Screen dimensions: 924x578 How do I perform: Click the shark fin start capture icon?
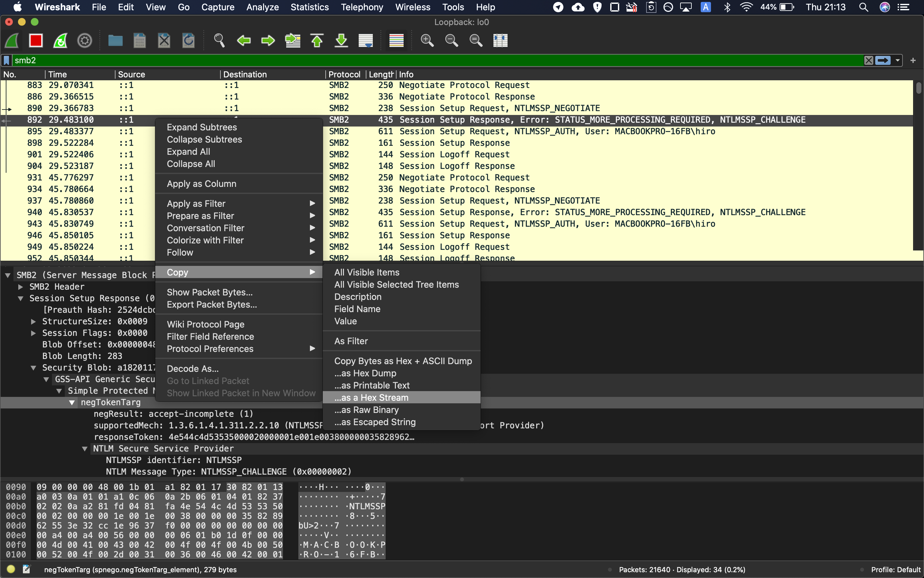[12, 40]
